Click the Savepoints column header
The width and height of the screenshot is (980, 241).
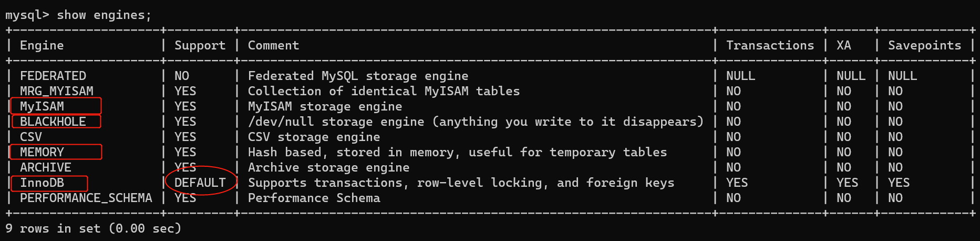(x=924, y=46)
